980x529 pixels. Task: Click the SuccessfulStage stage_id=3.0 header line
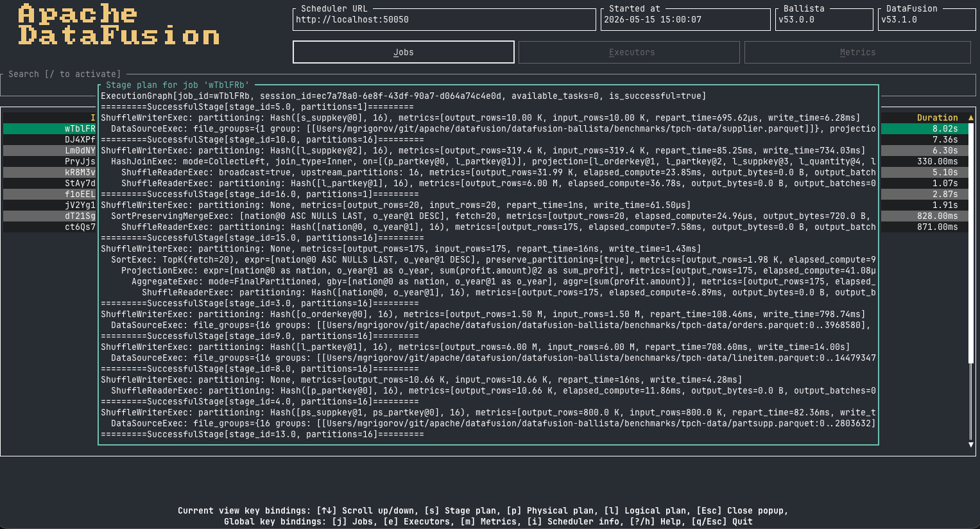(x=260, y=303)
